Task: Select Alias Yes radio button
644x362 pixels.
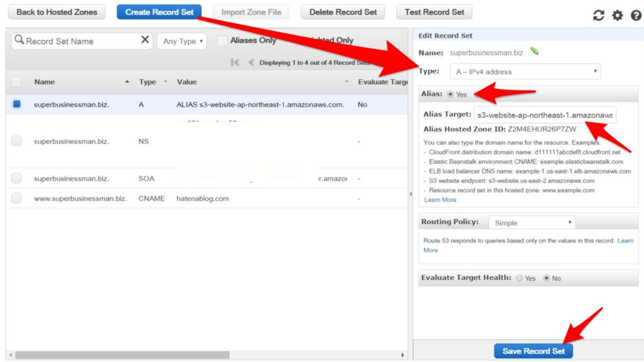Action: click(x=450, y=94)
